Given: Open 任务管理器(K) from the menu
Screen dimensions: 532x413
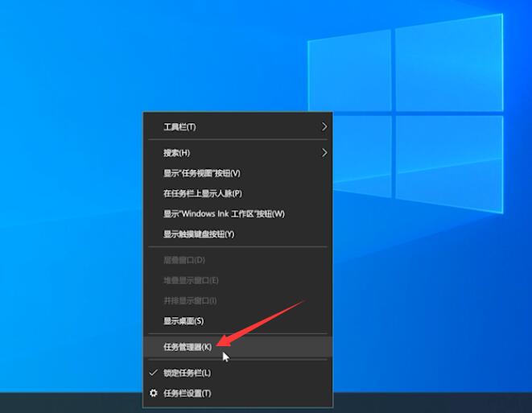Looking at the screenshot, I should [187, 346].
